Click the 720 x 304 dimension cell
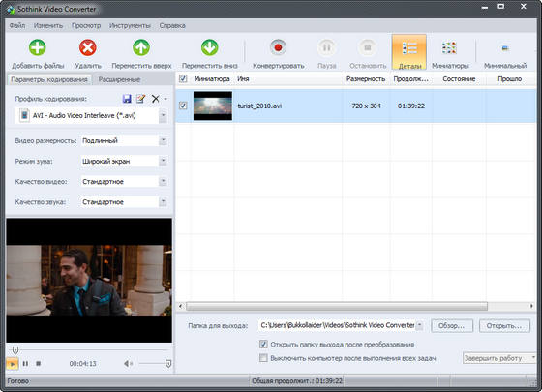 coord(366,106)
